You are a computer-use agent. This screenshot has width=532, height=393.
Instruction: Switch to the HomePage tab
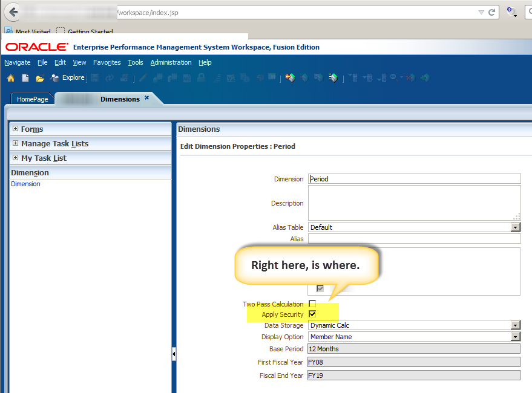(x=33, y=99)
